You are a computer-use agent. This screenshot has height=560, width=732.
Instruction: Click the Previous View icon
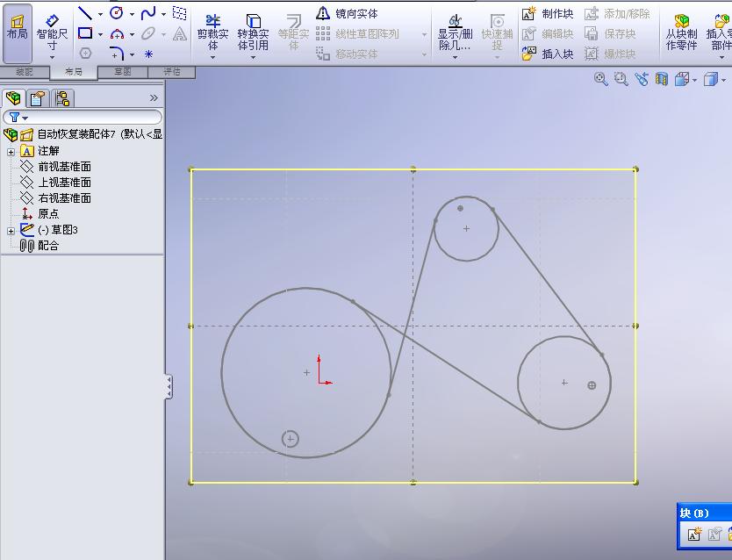click(x=642, y=79)
